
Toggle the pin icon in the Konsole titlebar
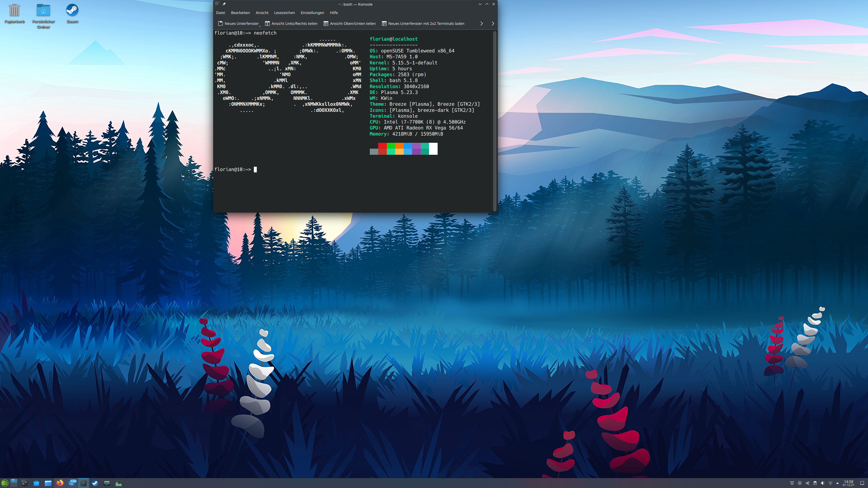pos(224,4)
